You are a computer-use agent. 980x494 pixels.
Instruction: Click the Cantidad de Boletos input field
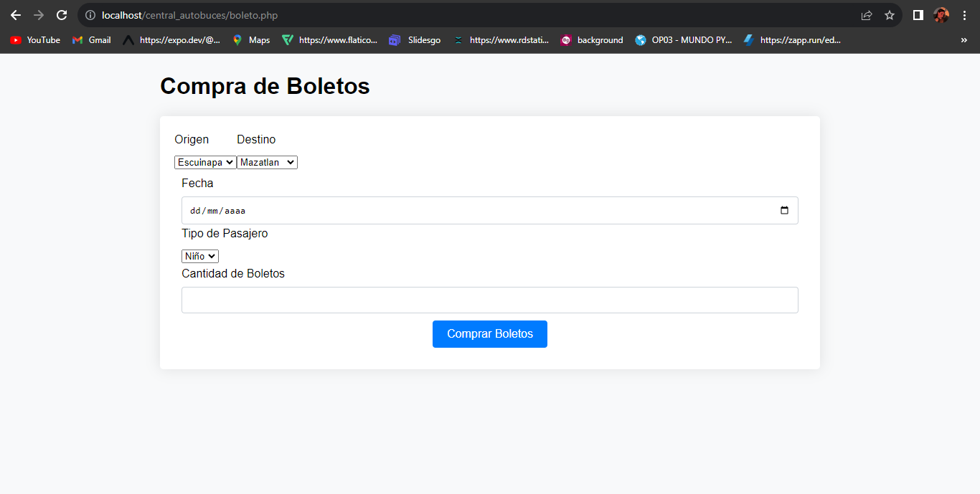point(489,300)
